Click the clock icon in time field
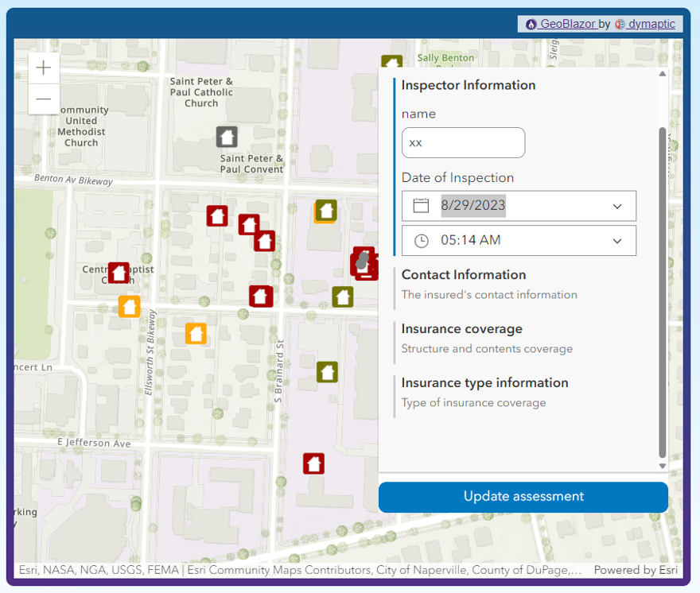 (x=421, y=241)
